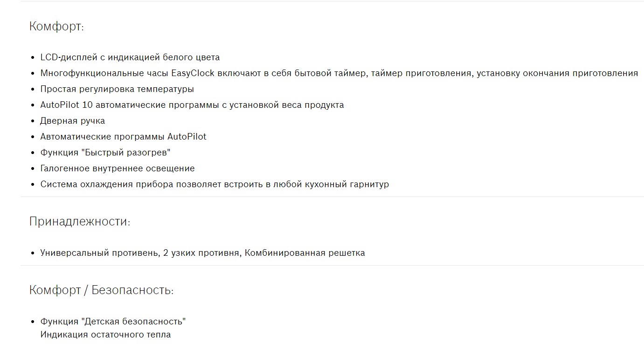The height and width of the screenshot is (344, 644).
Task: Click the "Универсальный противень" text
Action: [99, 253]
